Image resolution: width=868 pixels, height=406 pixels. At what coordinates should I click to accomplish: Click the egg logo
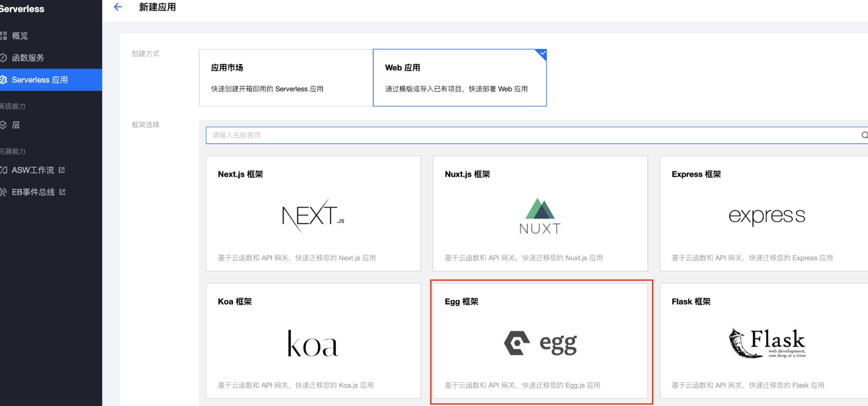540,343
